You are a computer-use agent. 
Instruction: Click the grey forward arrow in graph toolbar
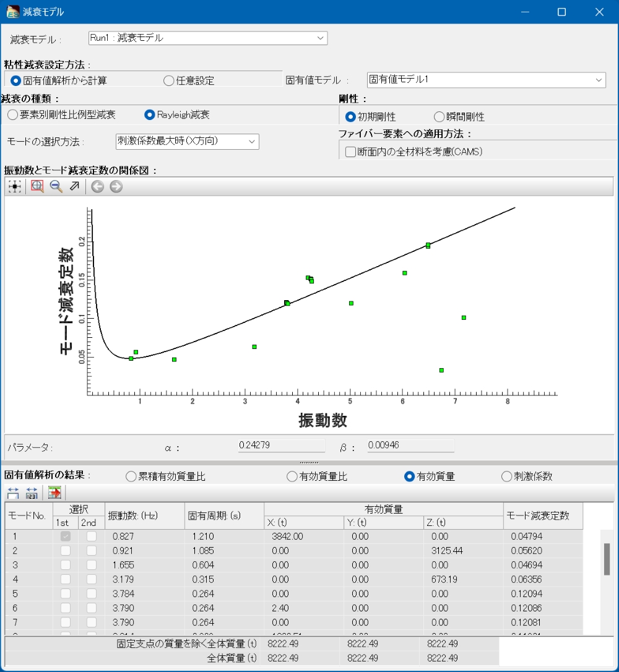click(116, 186)
